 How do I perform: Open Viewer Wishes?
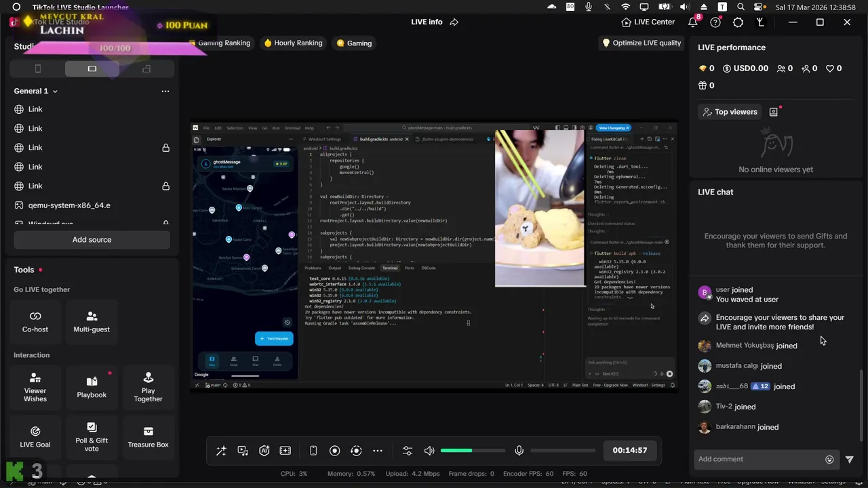click(x=35, y=388)
